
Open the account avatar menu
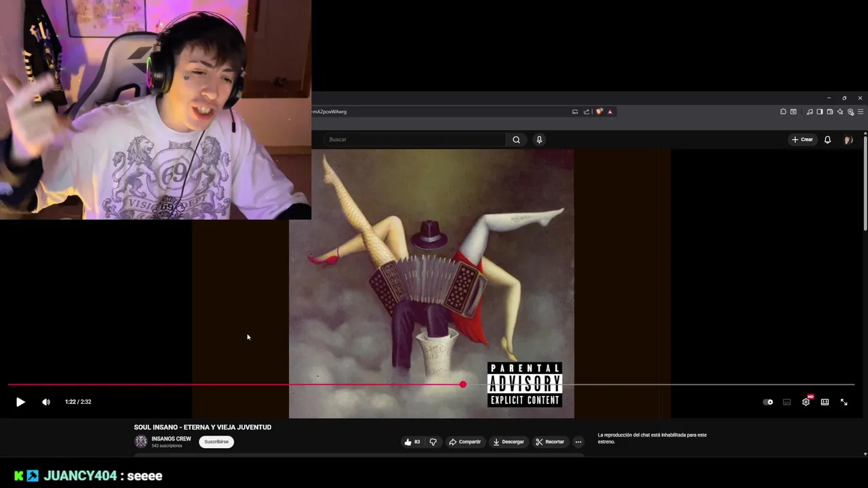click(x=848, y=140)
